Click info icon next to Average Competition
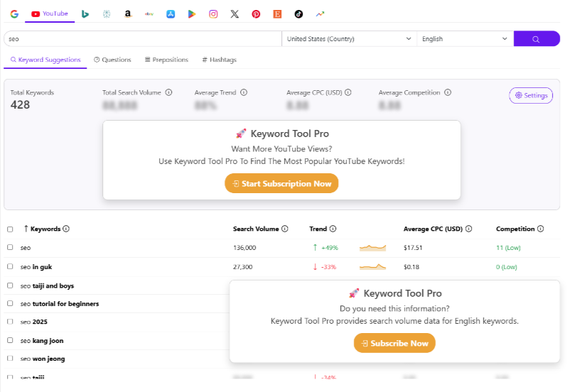The image size is (572, 392). click(448, 92)
